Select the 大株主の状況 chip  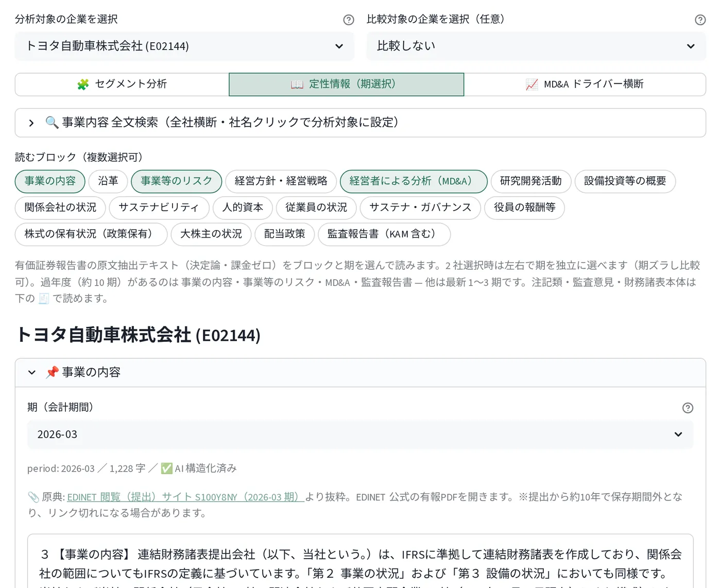211,234
